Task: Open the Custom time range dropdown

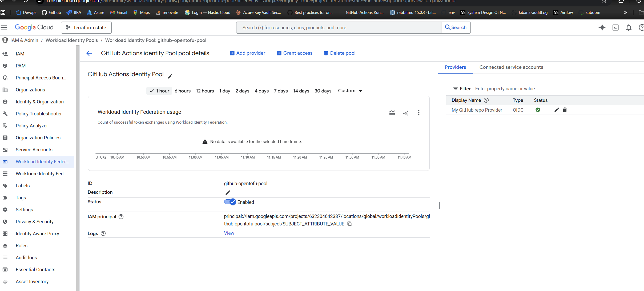Action: [350, 91]
